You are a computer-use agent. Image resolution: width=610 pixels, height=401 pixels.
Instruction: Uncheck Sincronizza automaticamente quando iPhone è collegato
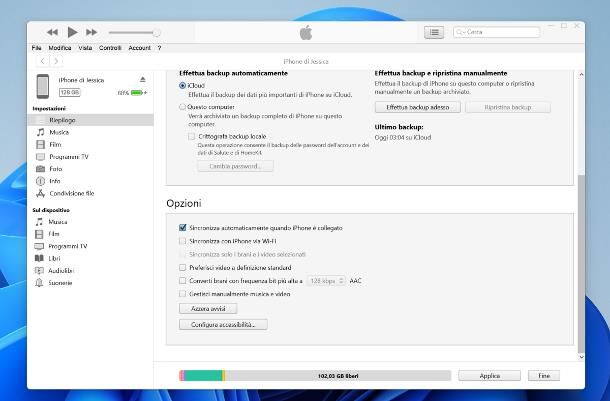click(x=182, y=228)
